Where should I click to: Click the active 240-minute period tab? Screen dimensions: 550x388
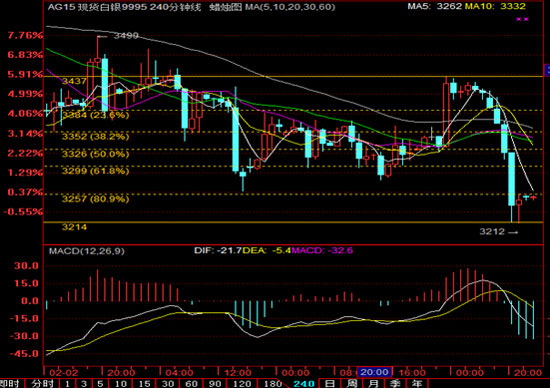point(303,383)
